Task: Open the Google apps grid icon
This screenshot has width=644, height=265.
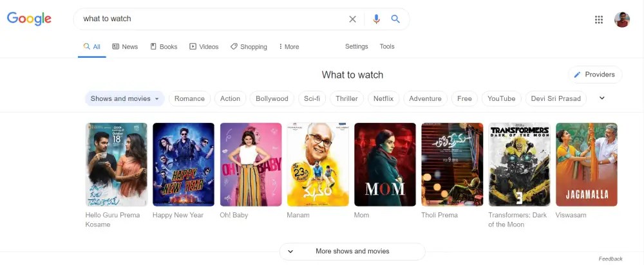Action: [599, 20]
